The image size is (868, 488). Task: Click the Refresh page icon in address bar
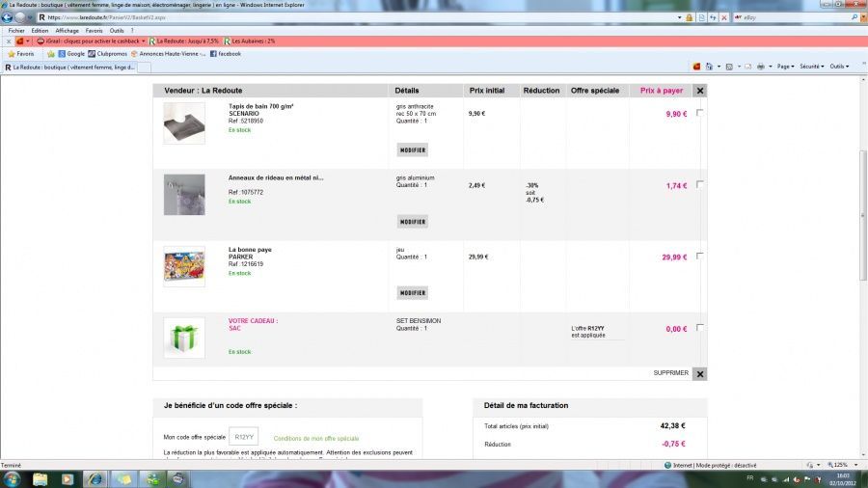tap(712, 17)
